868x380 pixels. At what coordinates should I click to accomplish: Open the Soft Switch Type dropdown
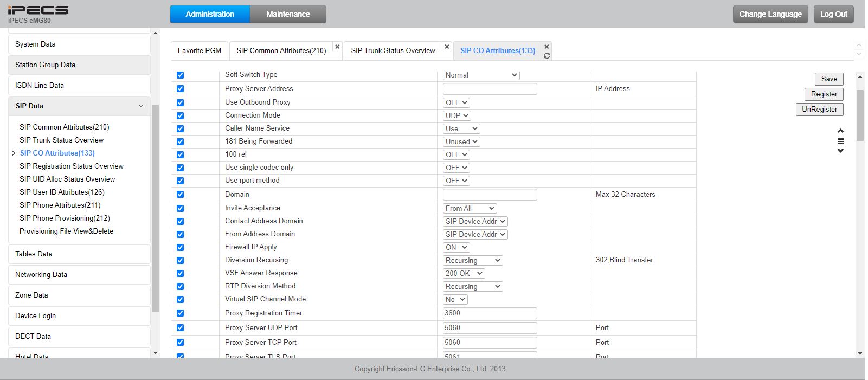pyautogui.click(x=481, y=75)
